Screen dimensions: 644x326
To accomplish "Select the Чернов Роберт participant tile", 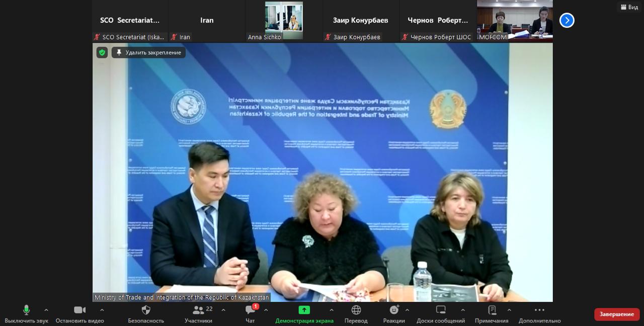I will [x=438, y=21].
